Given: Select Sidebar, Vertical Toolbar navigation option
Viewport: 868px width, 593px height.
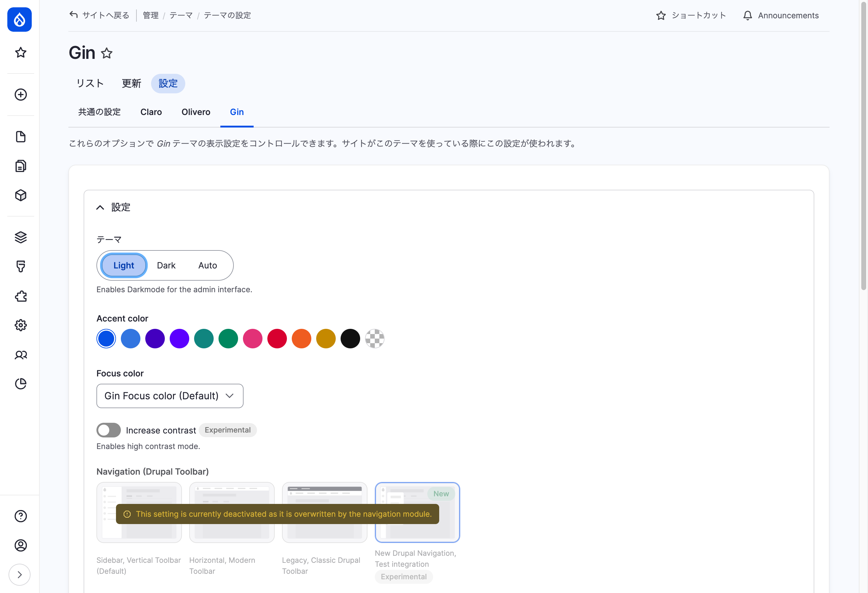Looking at the screenshot, I should 139,512.
